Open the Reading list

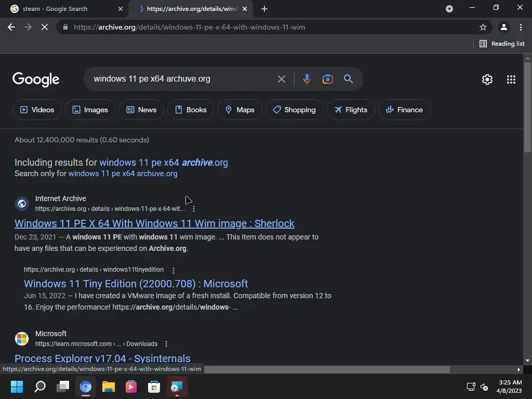tap(502, 44)
